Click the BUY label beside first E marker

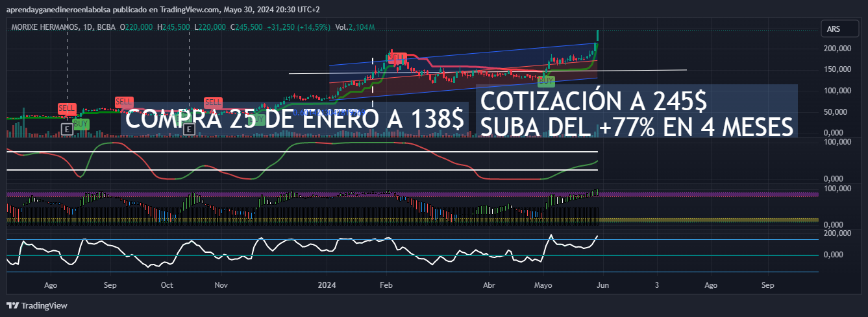81,123
